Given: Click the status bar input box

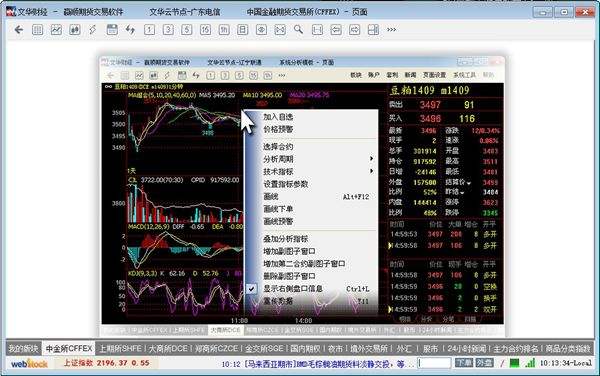Looking at the screenshot, I should coord(435,363).
